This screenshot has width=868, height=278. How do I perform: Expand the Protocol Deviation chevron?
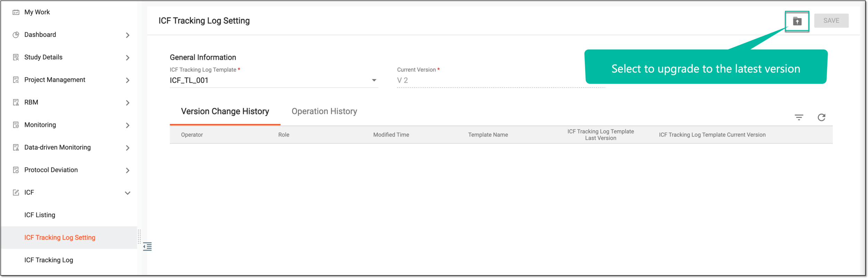tap(128, 171)
